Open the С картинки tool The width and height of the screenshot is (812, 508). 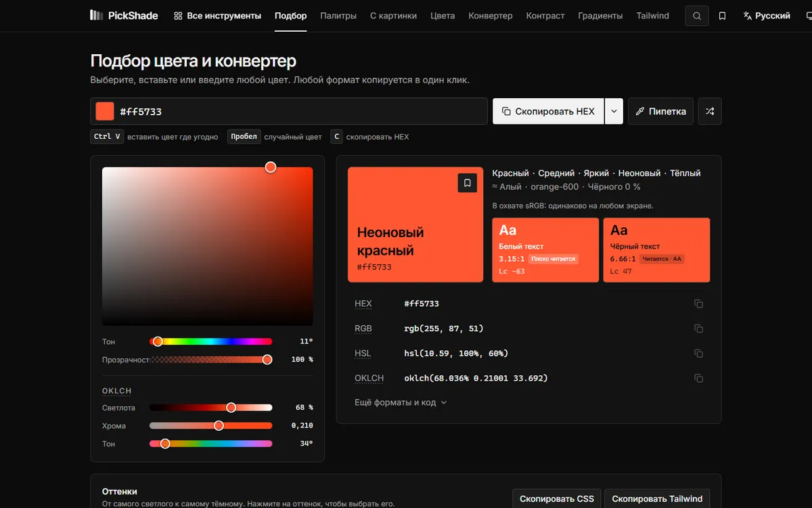[x=393, y=16]
